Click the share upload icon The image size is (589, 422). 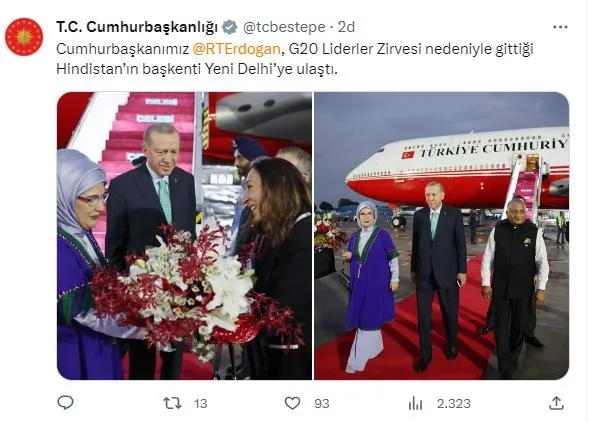pyautogui.click(x=556, y=403)
